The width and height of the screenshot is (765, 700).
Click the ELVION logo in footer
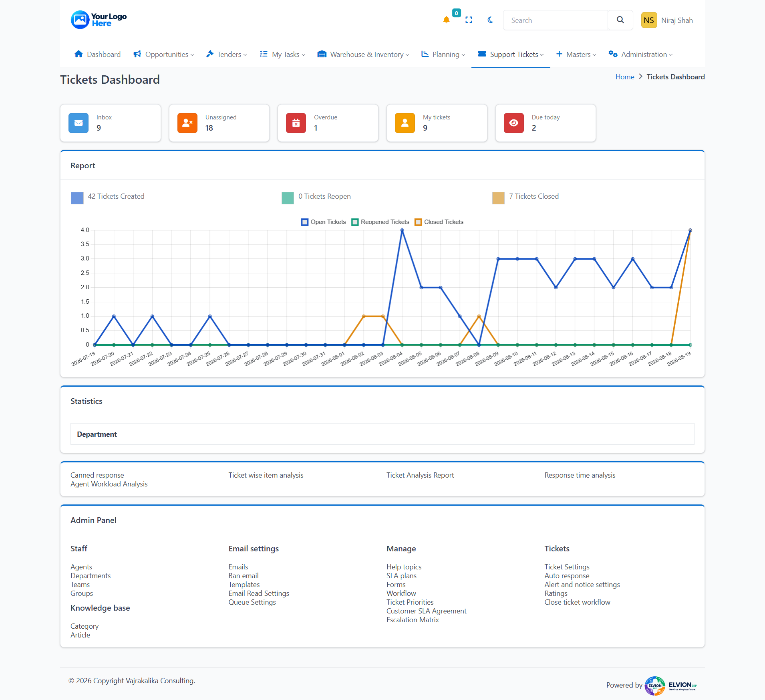tap(671, 686)
